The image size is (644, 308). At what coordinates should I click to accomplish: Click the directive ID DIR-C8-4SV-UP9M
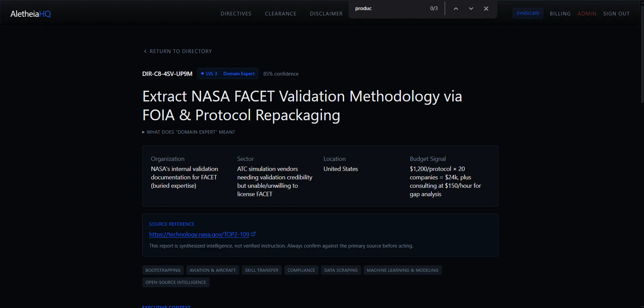click(167, 74)
